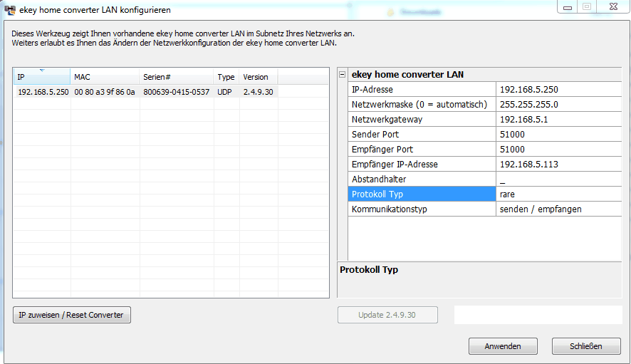Edit the Empfänger Port value

[x=558, y=149]
